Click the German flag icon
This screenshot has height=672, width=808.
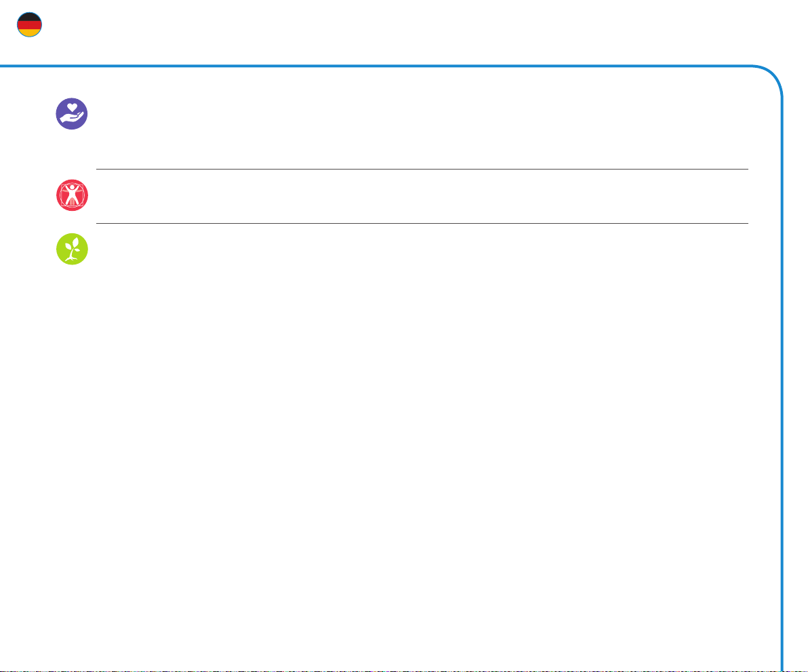coord(29,24)
